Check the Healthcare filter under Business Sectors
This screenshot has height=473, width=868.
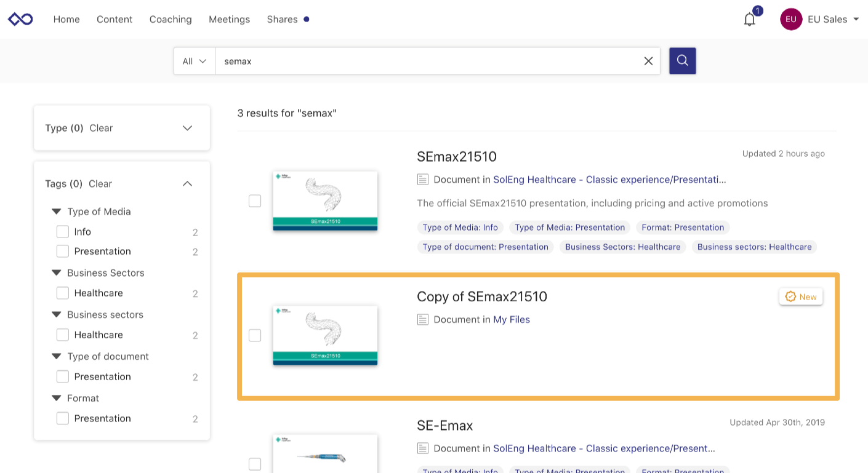click(62, 293)
